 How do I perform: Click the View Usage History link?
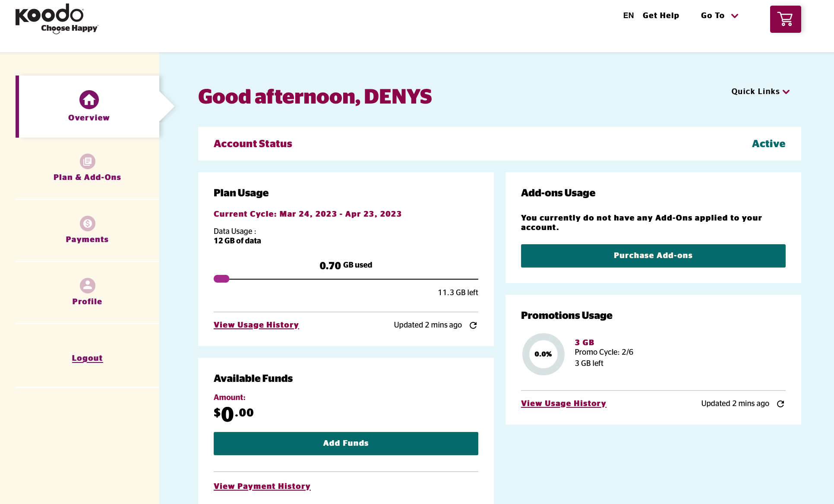(x=256, y=325)
